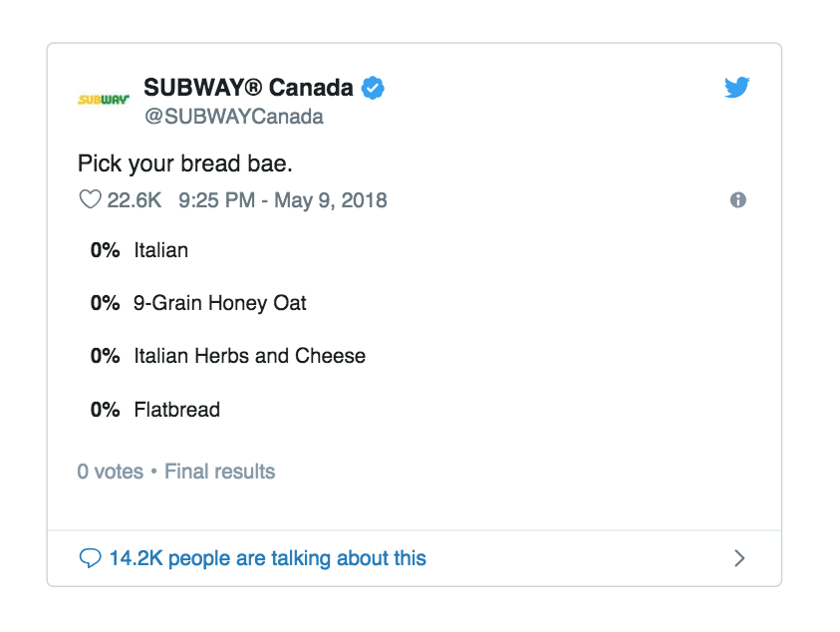Click the "Pick your bread bae." tweet text

point(185,163)
